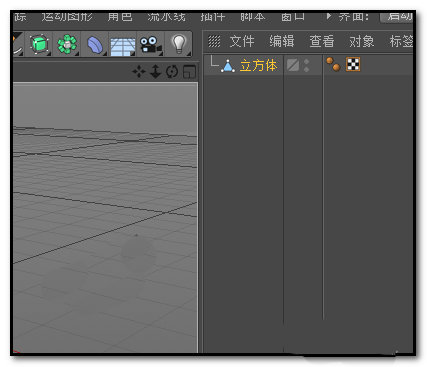This screenshot has height=367, width=427.
Task: Click the 立方体 polygon object icon
Action: pos(228,66)
